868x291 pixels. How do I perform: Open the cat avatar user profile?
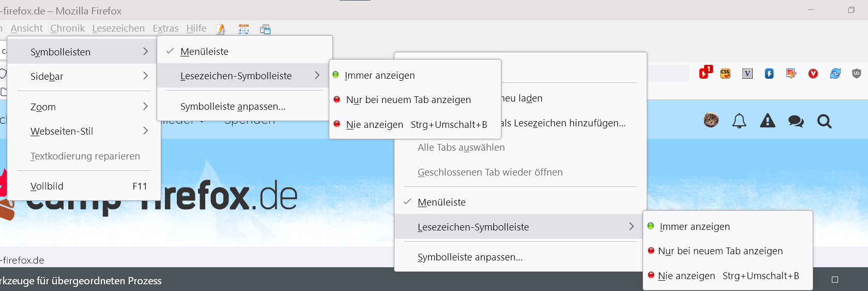tap(711, 121)
